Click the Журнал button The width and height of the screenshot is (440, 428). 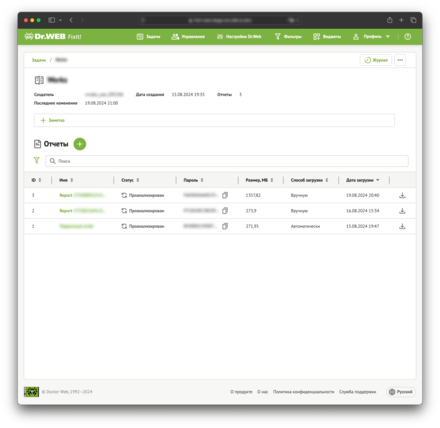coord(376,60)
